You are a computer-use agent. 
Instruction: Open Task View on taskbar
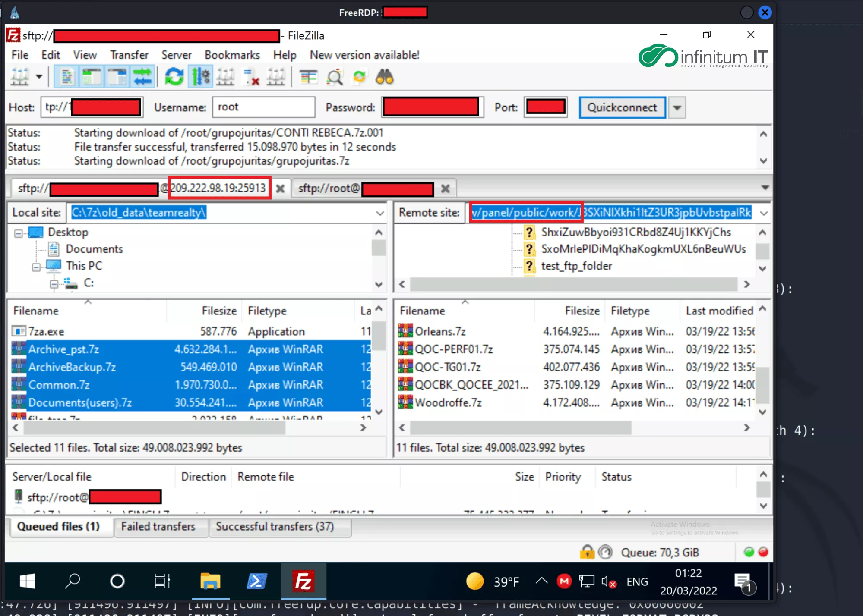coord(162,581)
